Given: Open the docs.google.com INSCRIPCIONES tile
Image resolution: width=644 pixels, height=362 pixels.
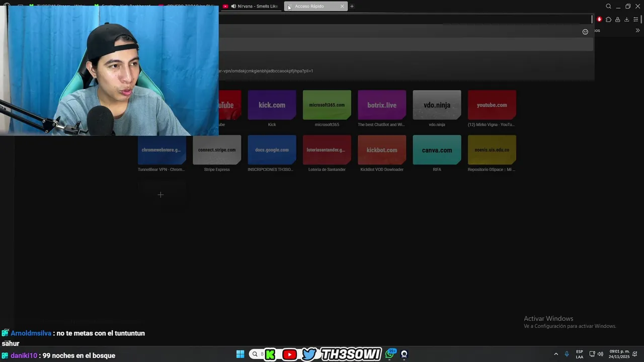Looking at the screenshot, I should point(272,150).
